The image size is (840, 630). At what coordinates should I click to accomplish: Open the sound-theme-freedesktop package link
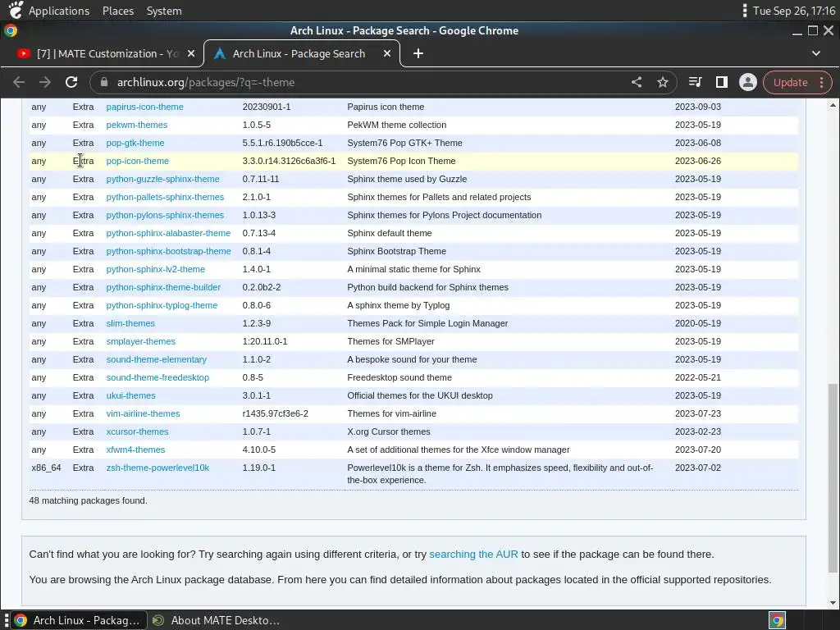[x=157, y=377]
